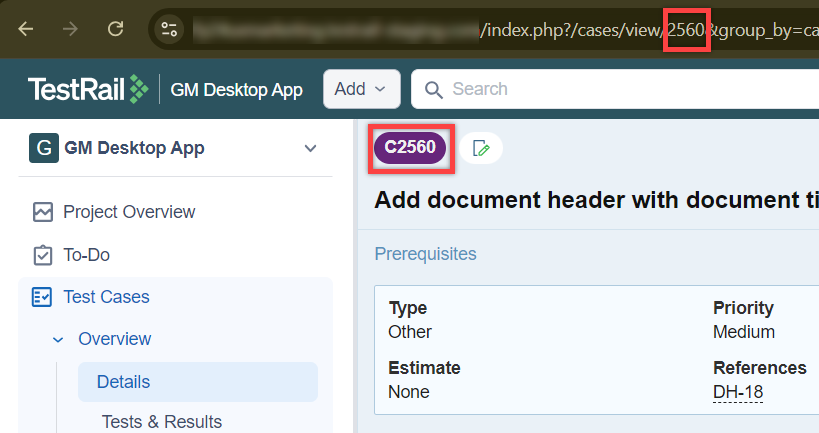Viewport: 819px width, 433px height.
Task: Open the DH-18 reference link
Action: pyautogui.click(x=737, y=392)
